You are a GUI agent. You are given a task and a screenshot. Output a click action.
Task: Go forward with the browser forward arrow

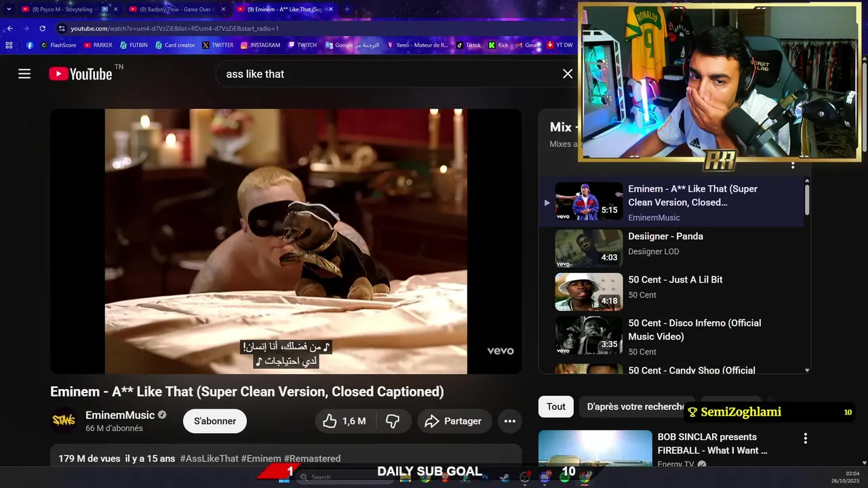point(26,28)
